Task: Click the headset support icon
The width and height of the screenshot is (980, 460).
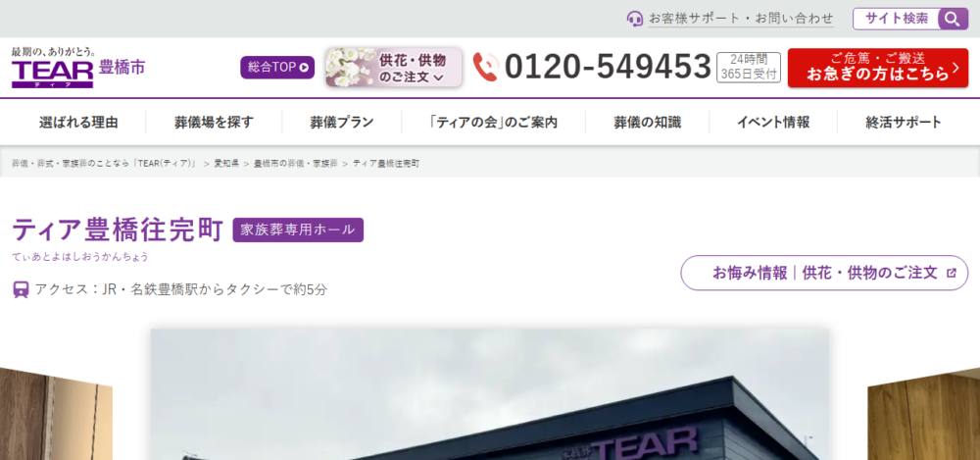Action: click(x=635, y=19)
